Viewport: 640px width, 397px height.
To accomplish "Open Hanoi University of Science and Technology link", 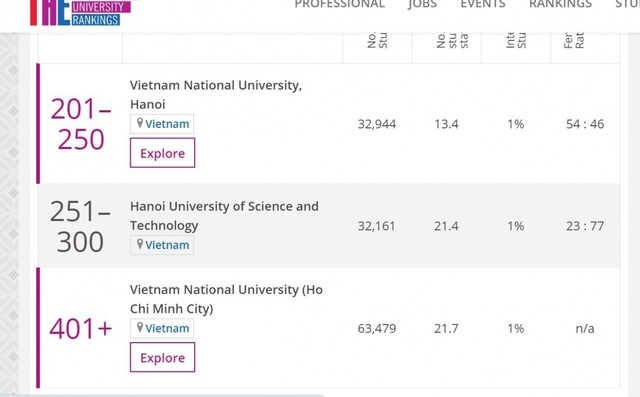I will 224,216.
